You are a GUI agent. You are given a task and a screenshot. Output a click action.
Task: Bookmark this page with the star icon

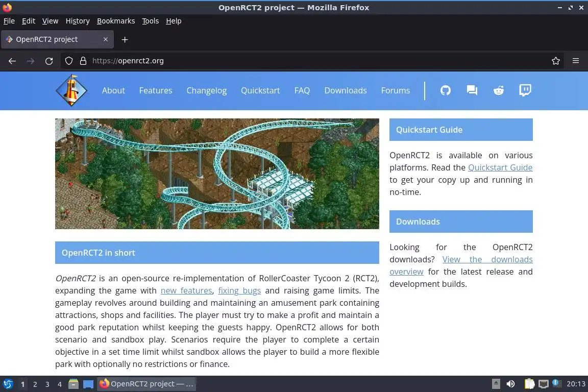(556, 61)
